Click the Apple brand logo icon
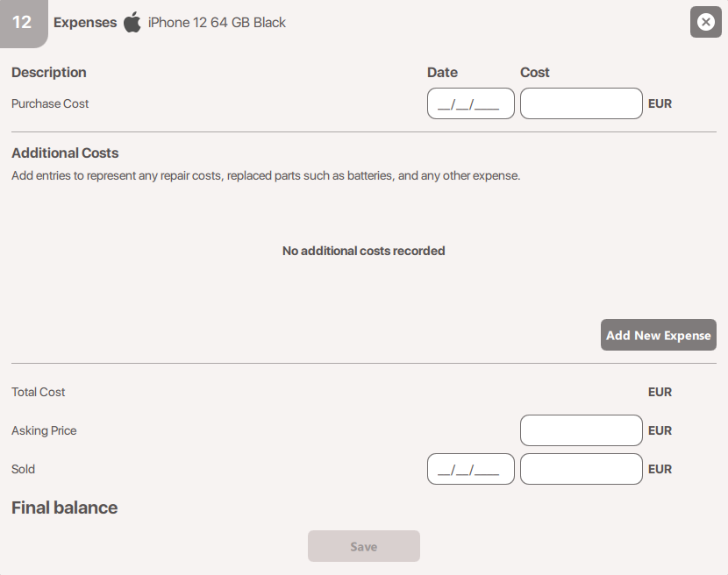The image size is (728, 575). (x=132, y=23)
